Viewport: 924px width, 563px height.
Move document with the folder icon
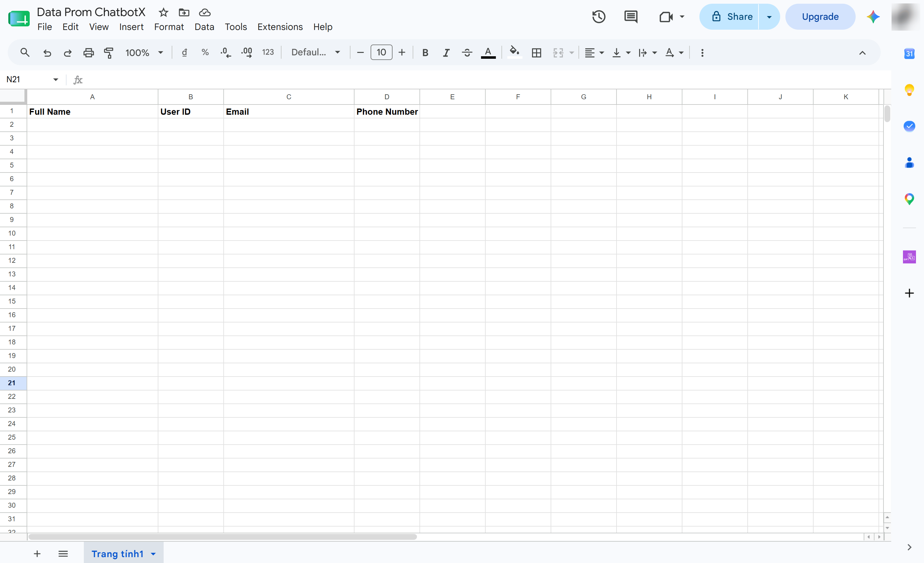(184, 12)
